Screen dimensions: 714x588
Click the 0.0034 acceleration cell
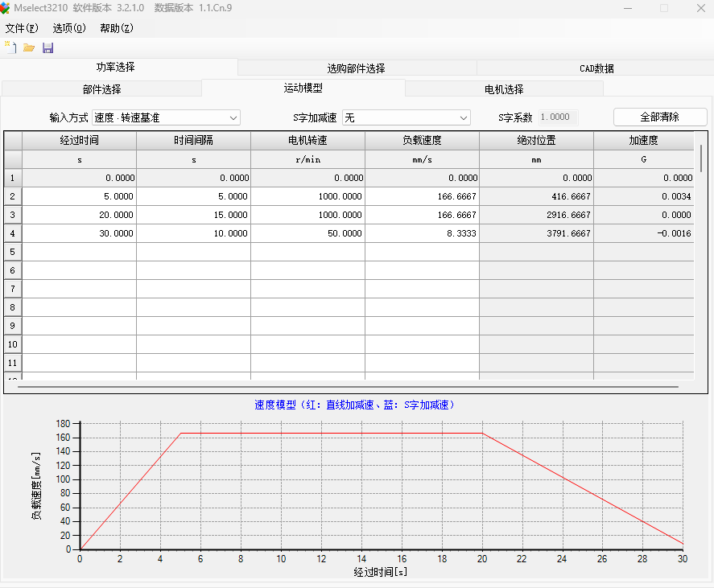coord(643,196)
